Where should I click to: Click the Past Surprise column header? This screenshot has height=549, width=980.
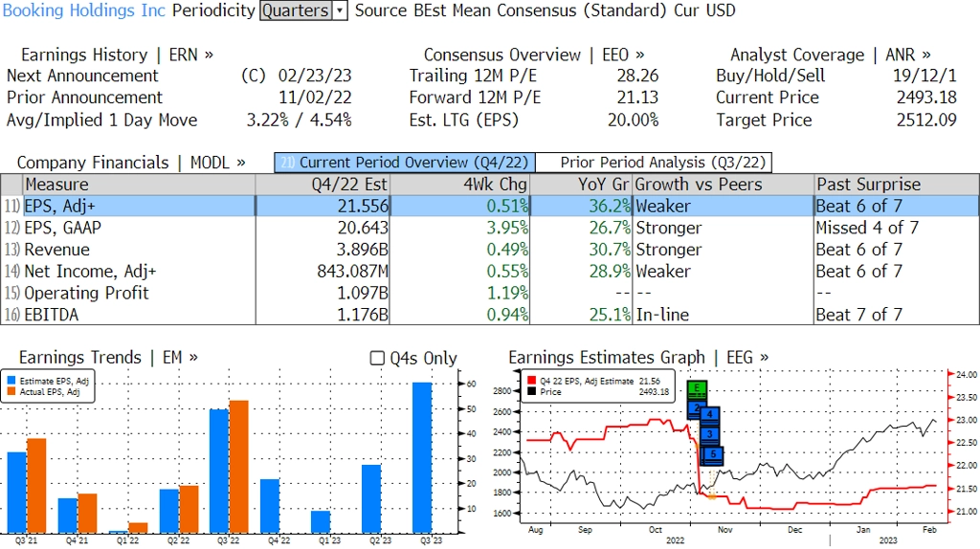click(x=896, y=185)
